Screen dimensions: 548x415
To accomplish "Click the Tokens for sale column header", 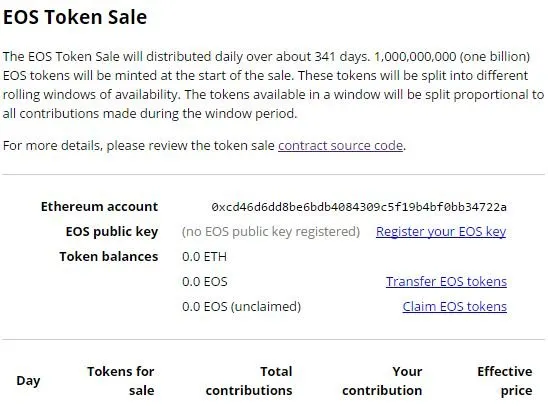I will coord(121,381).
